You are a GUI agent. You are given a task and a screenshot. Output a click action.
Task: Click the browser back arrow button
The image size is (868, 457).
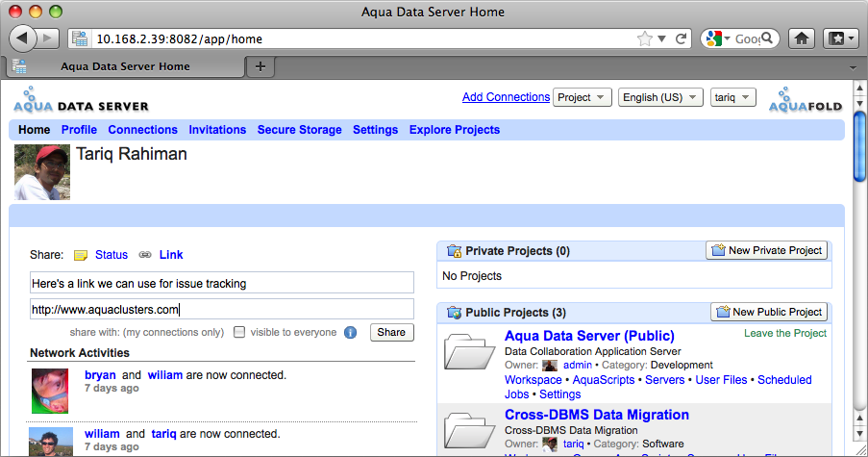(x=22, y=38)
